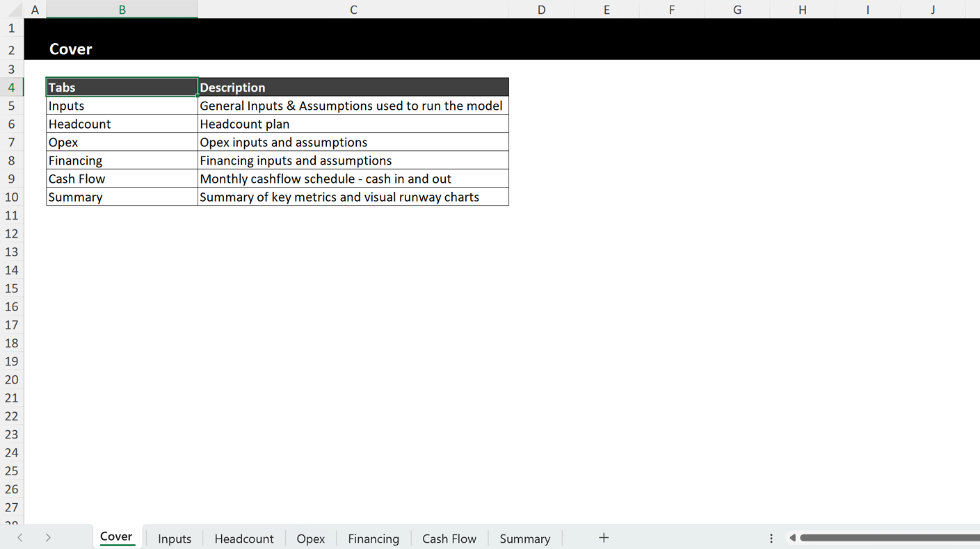
Task: Select row 10 header
Action: point(11,197)
